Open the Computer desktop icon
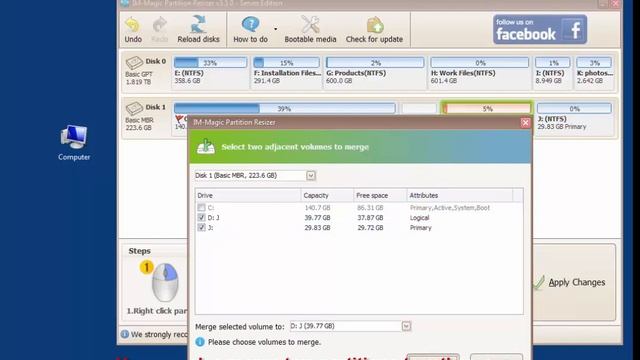The width and height of the screenshot is (640, 360). [74, 142]
